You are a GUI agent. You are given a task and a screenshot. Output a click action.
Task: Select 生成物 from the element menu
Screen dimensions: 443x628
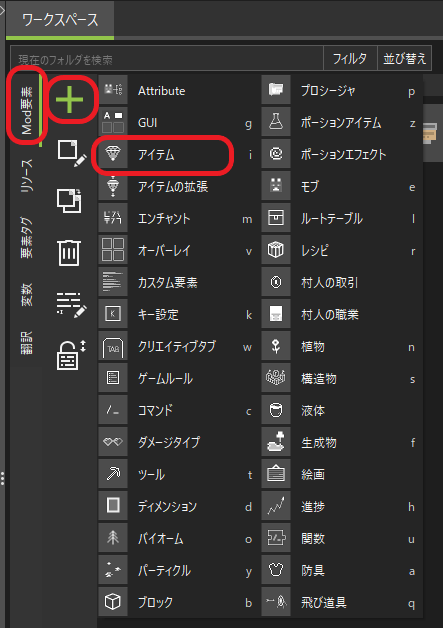[x=341, y=442]
